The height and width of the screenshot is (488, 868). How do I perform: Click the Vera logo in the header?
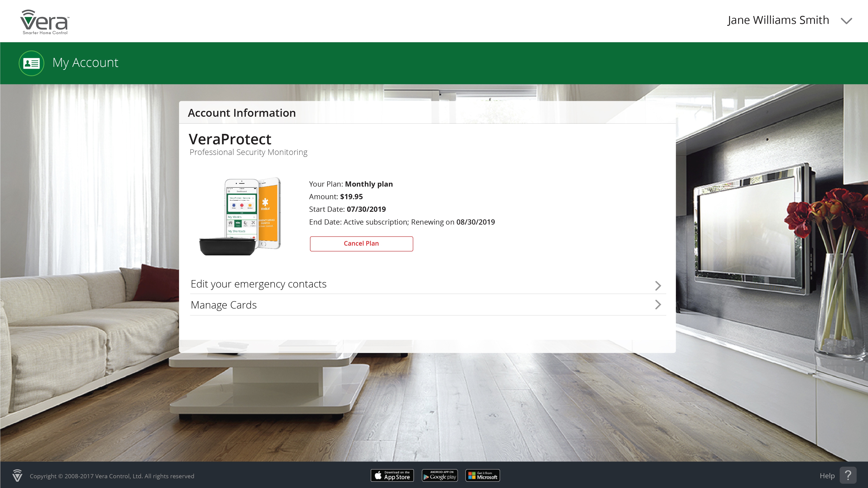[45, 22]
